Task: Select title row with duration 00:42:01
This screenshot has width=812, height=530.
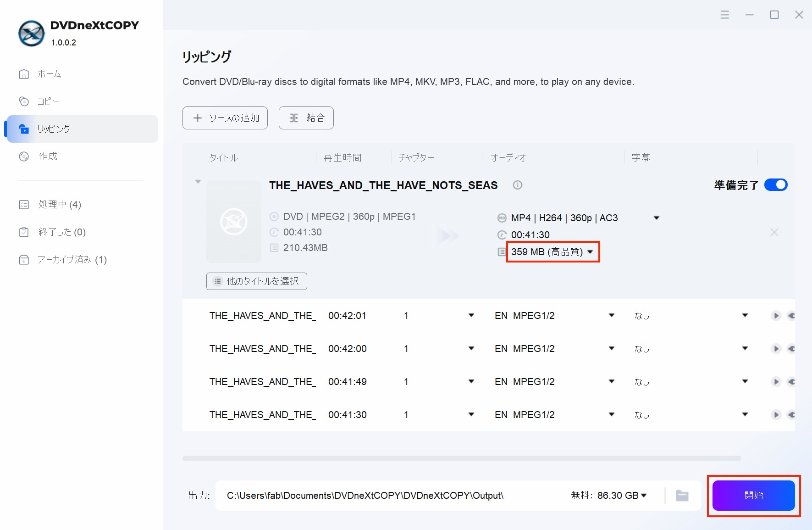Action: [489, 316]
